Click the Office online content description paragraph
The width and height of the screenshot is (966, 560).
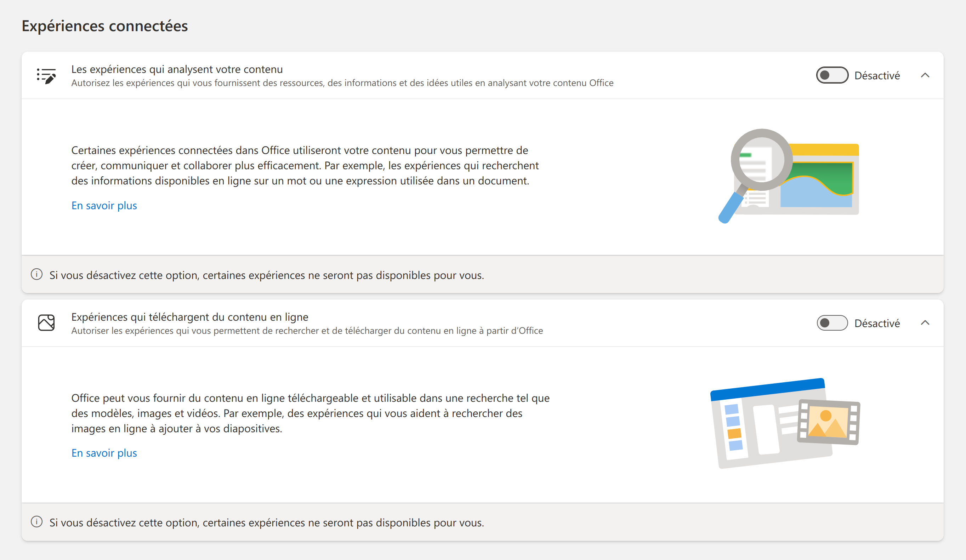(x=310, y=413)
